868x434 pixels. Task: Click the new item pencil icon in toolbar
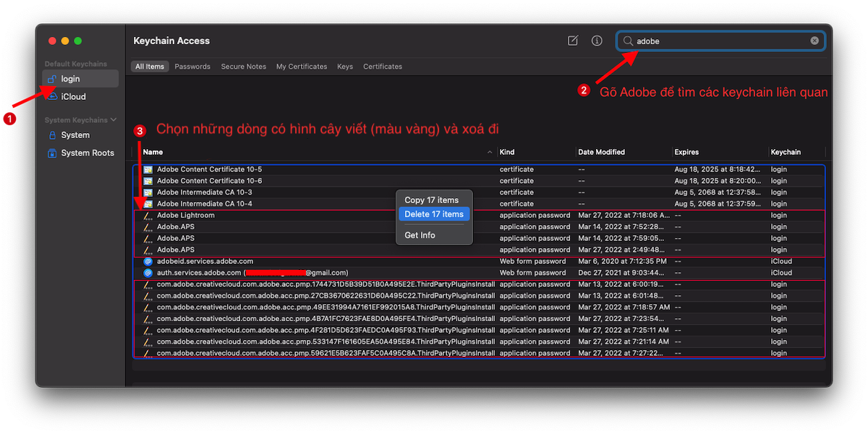572,41
